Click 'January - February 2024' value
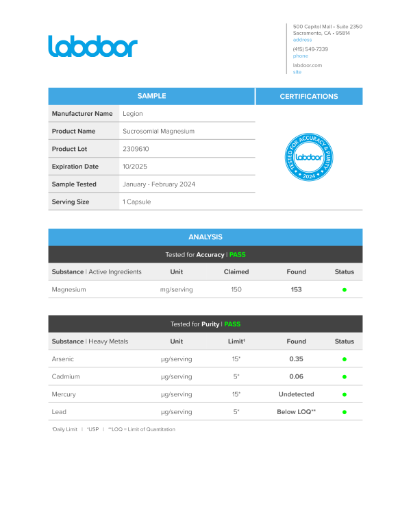 tap(159, 184)
